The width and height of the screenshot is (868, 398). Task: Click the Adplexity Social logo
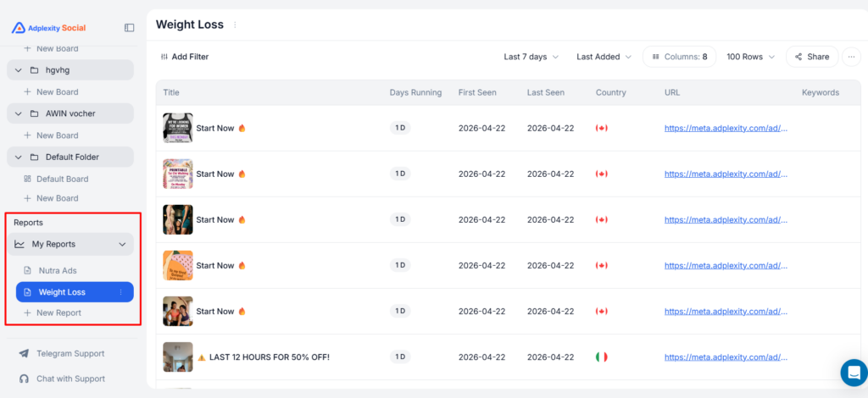tap(48, 28)
